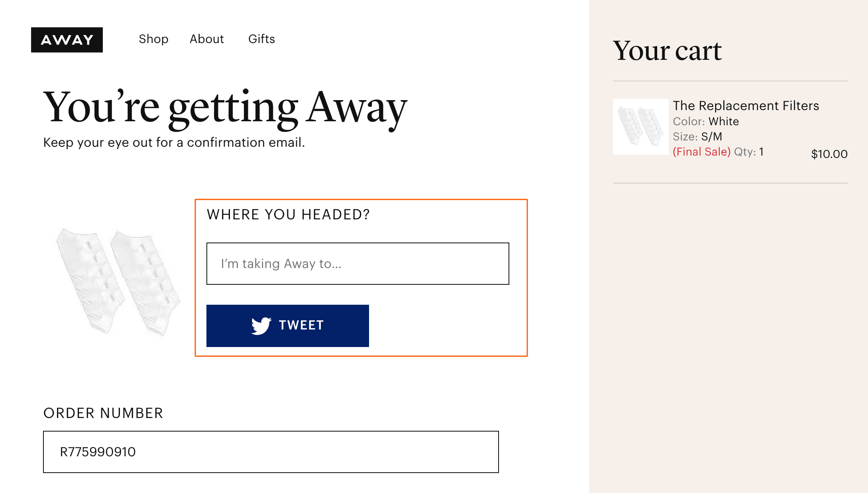Open the About page
868x493 pixels.
206,39
